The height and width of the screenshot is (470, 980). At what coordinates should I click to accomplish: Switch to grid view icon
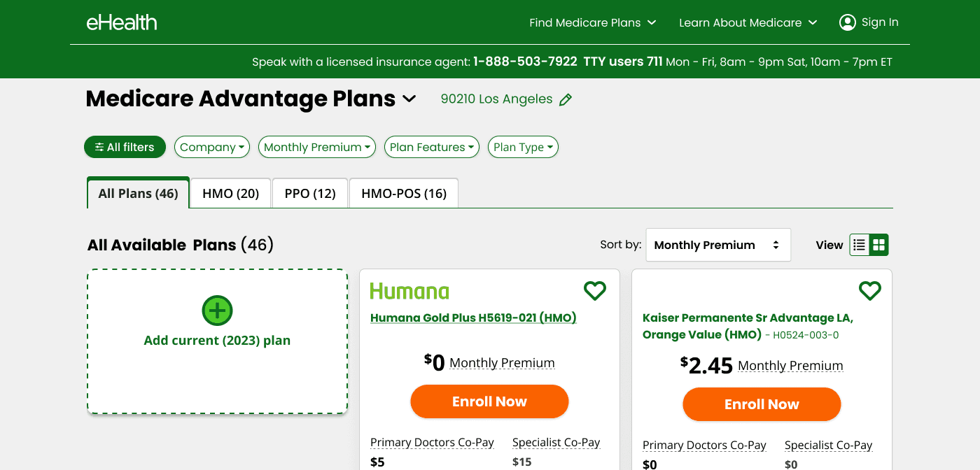point(879,245)
